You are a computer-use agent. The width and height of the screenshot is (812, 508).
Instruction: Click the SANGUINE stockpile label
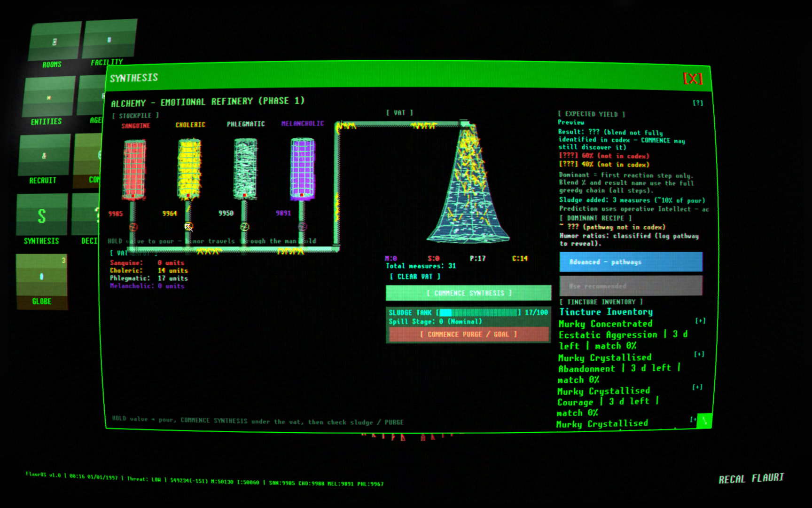coord(136,126)
